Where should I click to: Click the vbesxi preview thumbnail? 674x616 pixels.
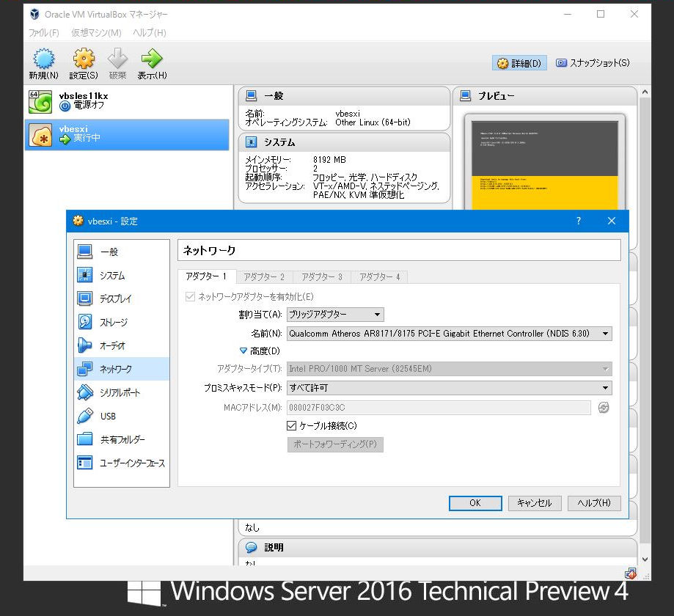[x=545, y=166]
